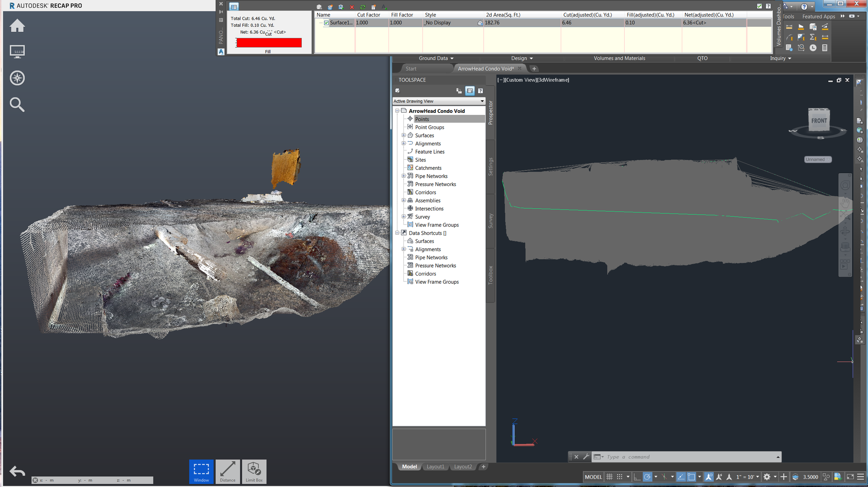Activate ReCap Limit Box tool
Viewport: 868px width, 487px height.
click(254, 471)
